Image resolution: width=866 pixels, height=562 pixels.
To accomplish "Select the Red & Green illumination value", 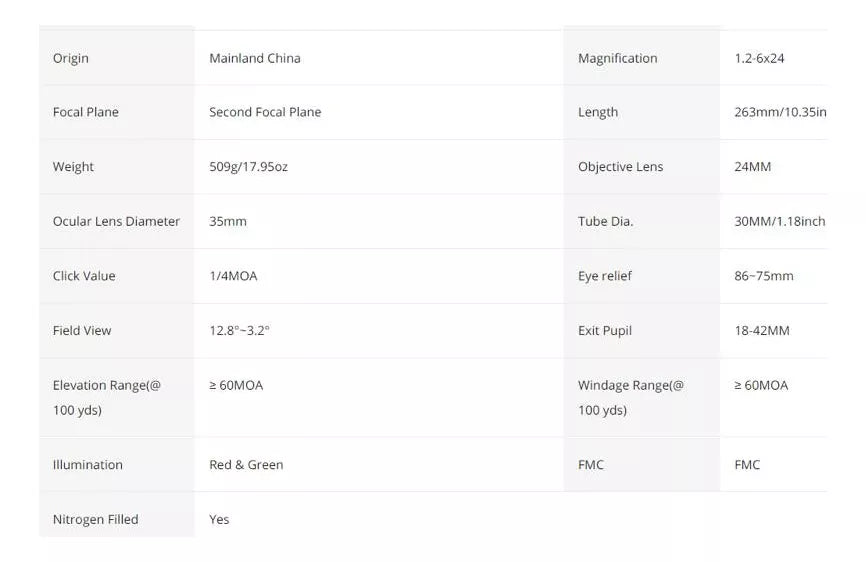I will point(246,465).
